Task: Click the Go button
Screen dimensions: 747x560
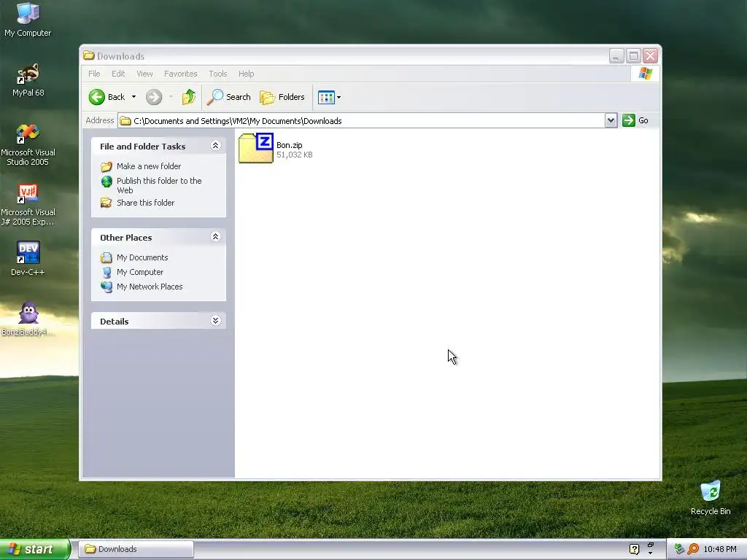Action: 635,120
